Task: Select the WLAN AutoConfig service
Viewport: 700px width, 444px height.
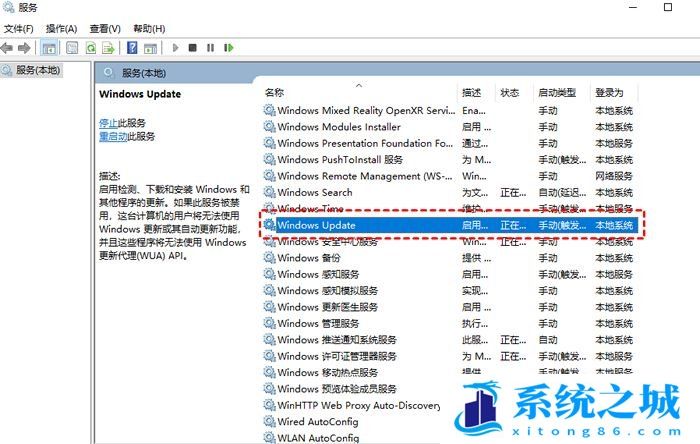Action: [318, 438]
